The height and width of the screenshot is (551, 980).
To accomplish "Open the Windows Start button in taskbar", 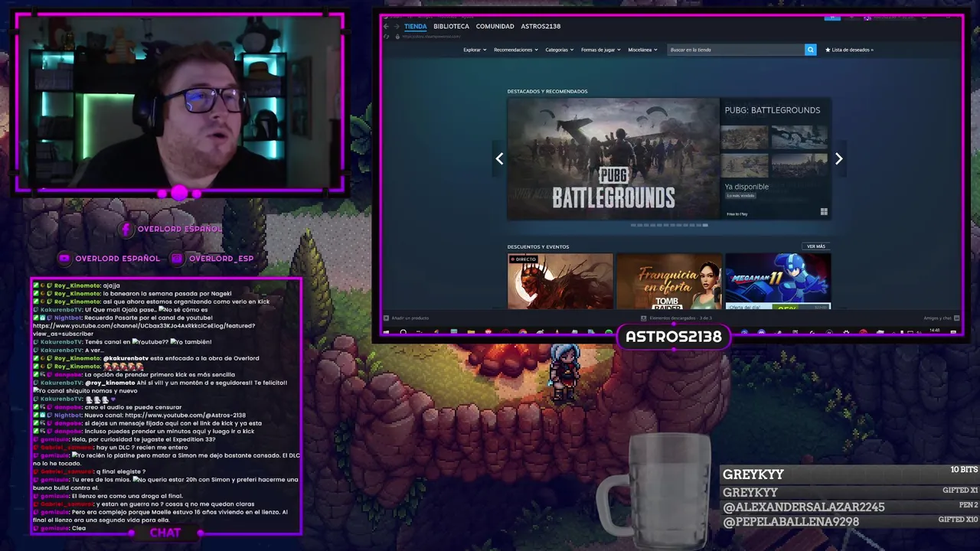I will click(x=386, y=332).
